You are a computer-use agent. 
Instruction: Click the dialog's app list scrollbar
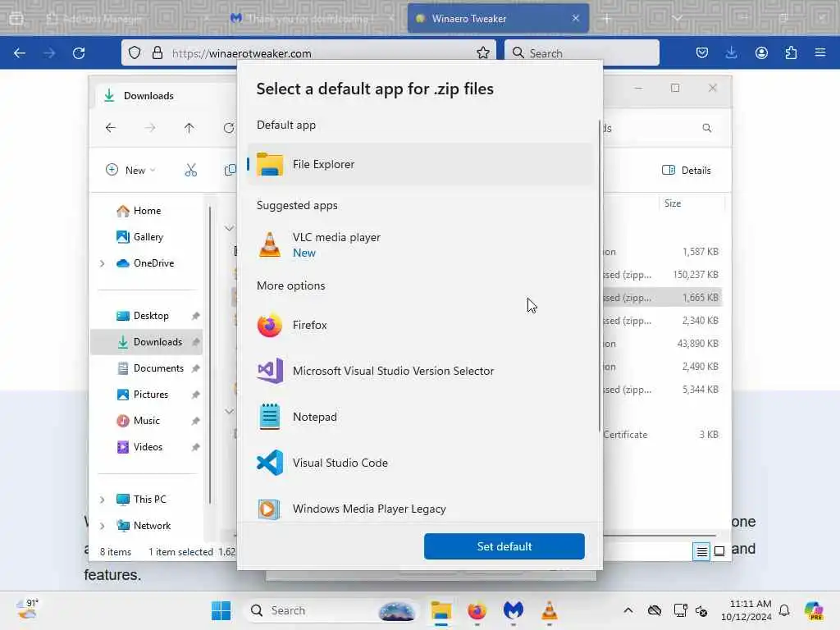[599, 276]
